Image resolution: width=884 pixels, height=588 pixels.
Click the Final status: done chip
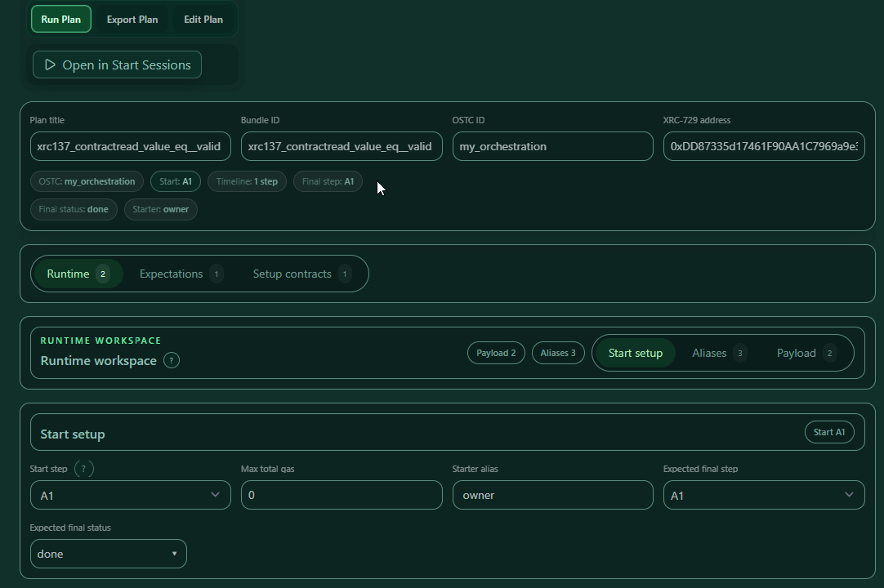tap(74, 209)
